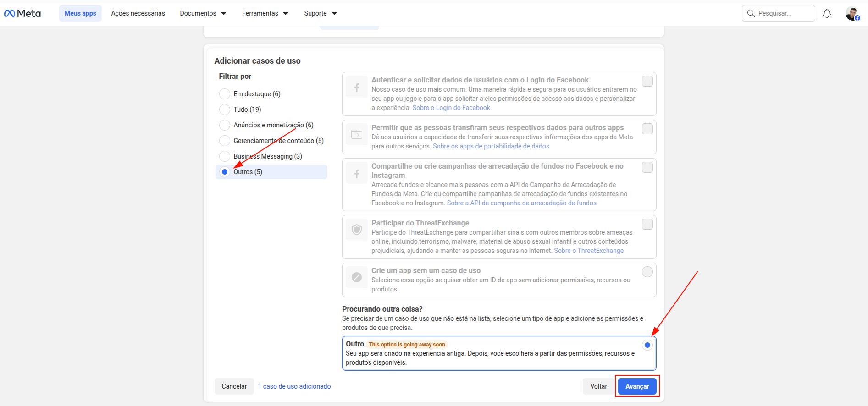The image size is (868, 406).
Task: Click the no-use-case slashed circle icon
Action: click(x=356, y=277)
